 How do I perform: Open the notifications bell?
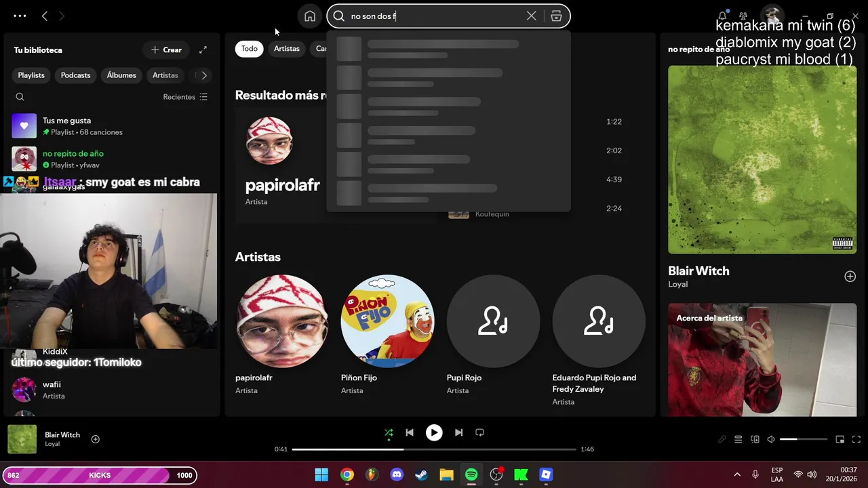(723, 16)
